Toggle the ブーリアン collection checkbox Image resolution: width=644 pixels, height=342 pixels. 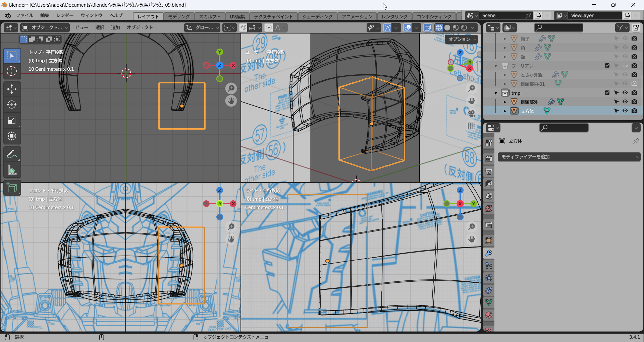607,66
